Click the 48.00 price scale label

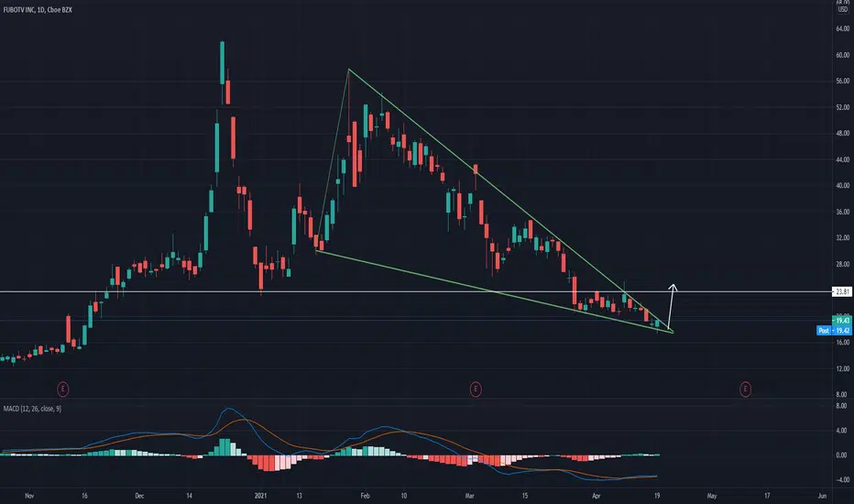click(843, 134)
